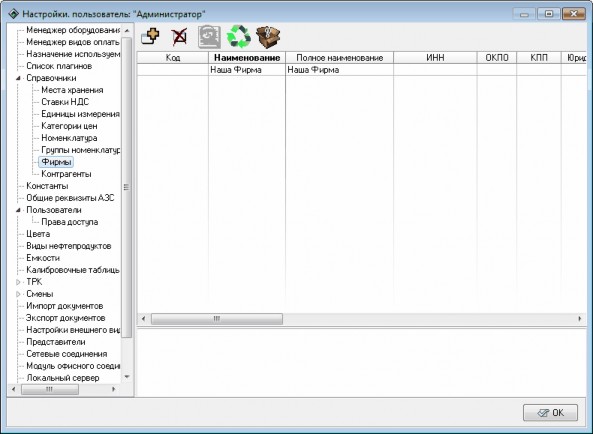Open Ставки НДС reference
The image size is (593, 434).
[x=65, y=102]
